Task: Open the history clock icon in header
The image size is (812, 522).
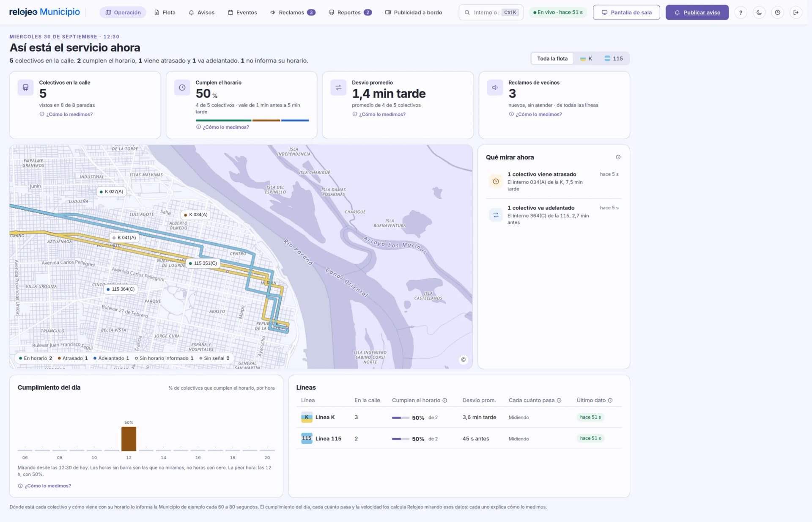Action: click(777, 13)
